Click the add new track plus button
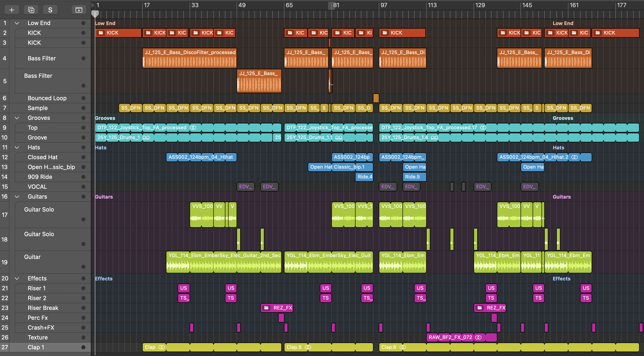This screenshot has width=644, height=356. click(x=11, y=10)
